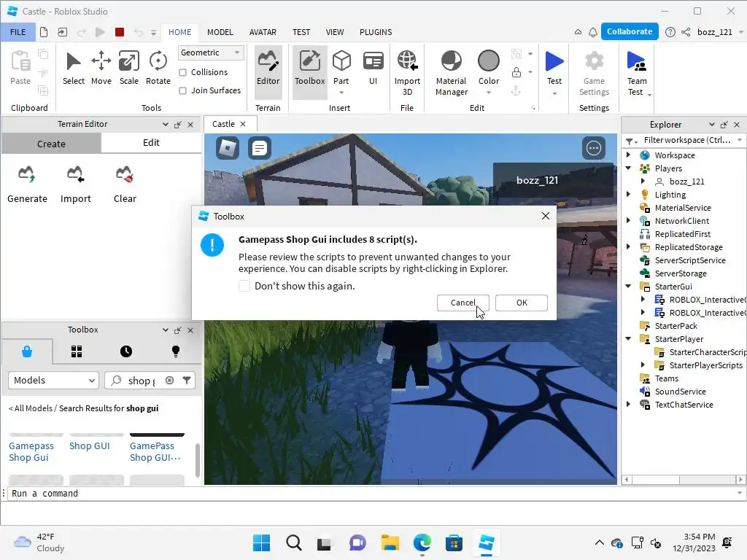Click the Color tool circle
The height and width of the screenshot is (560, 747).
pos(488,61)
